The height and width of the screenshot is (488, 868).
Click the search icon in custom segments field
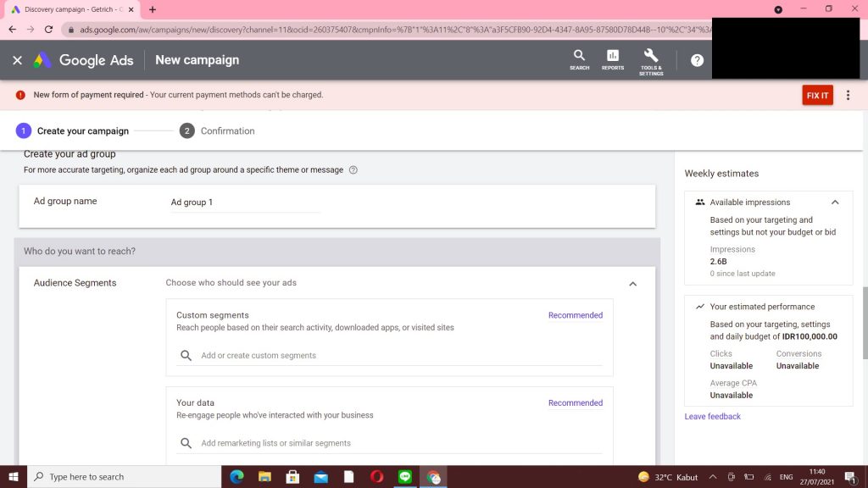coord(186,356)
